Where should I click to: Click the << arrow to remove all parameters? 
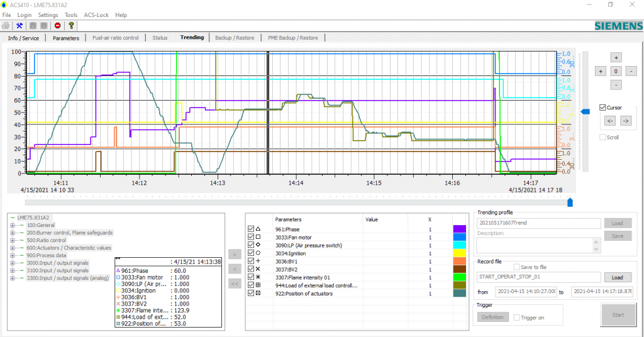coord(233,284)
